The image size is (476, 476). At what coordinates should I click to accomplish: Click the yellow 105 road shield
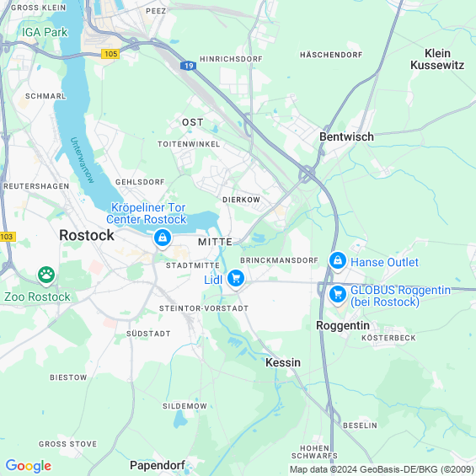pyautogui.click(x=110, y=54)
